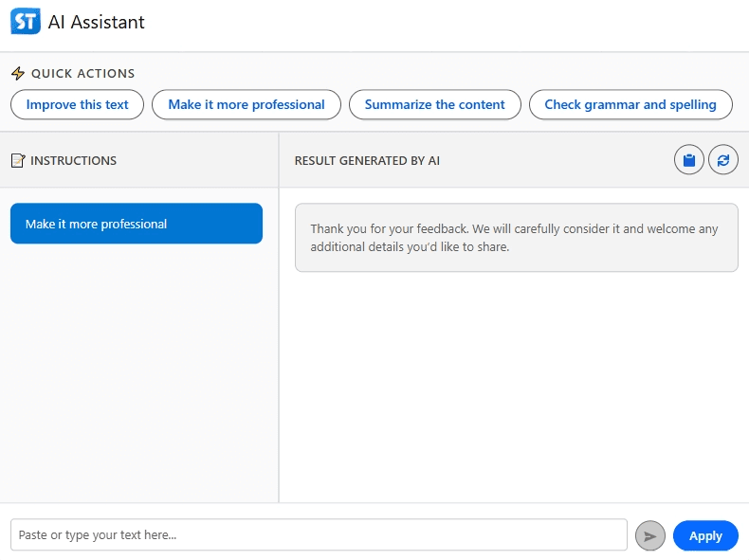
Task: Click the QUICK ACTIONS section label
Action: tap(83, 74)
